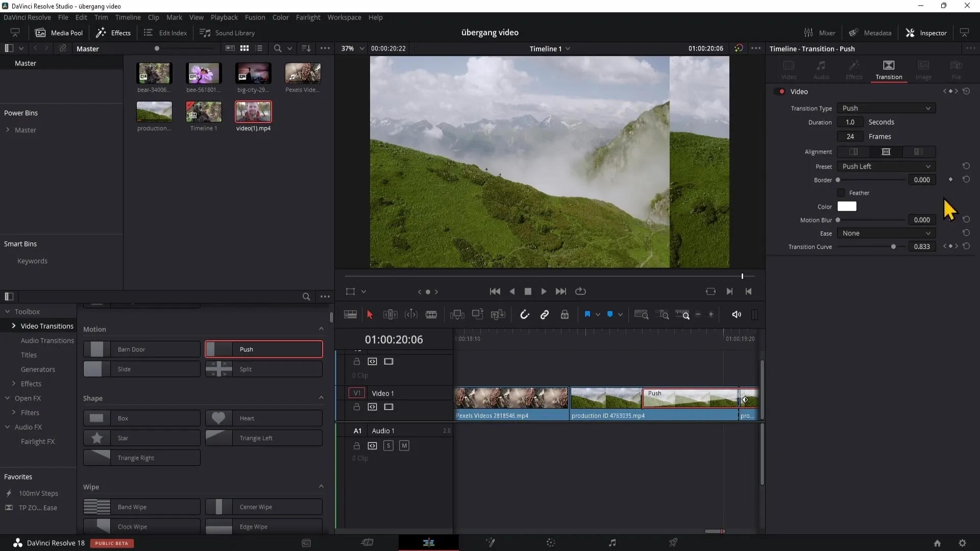Screen dimensions: 980x551
Task: Click the razor blade cut tool icon
Action: (431, 315)
